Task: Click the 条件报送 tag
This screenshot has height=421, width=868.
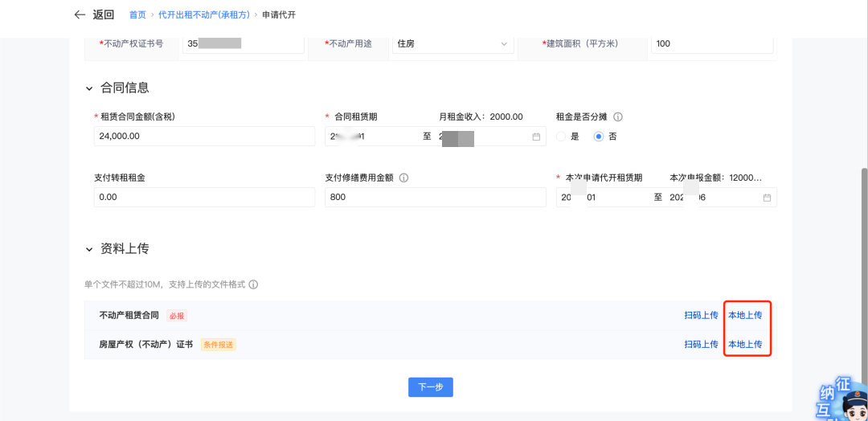Action: 218,345
